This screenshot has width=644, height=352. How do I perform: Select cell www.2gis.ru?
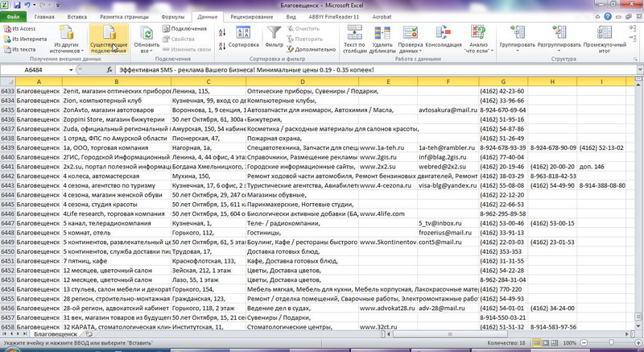388,157
